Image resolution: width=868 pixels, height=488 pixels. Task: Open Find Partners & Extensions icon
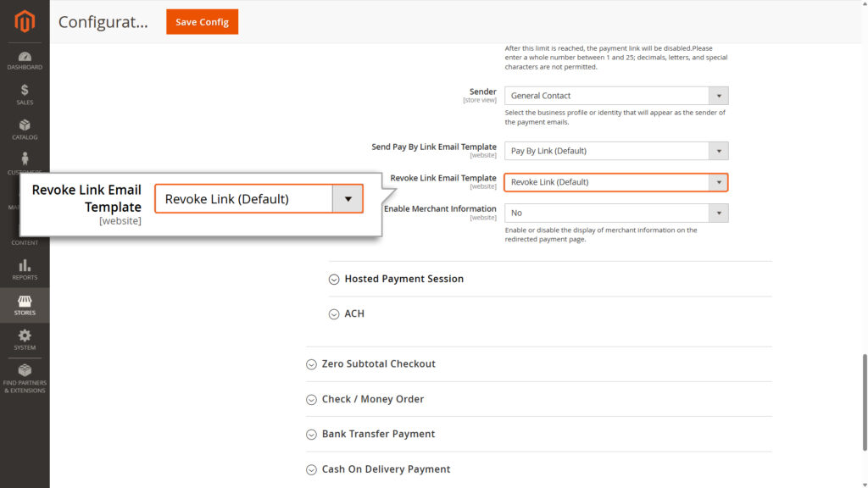tap(25, 376)
